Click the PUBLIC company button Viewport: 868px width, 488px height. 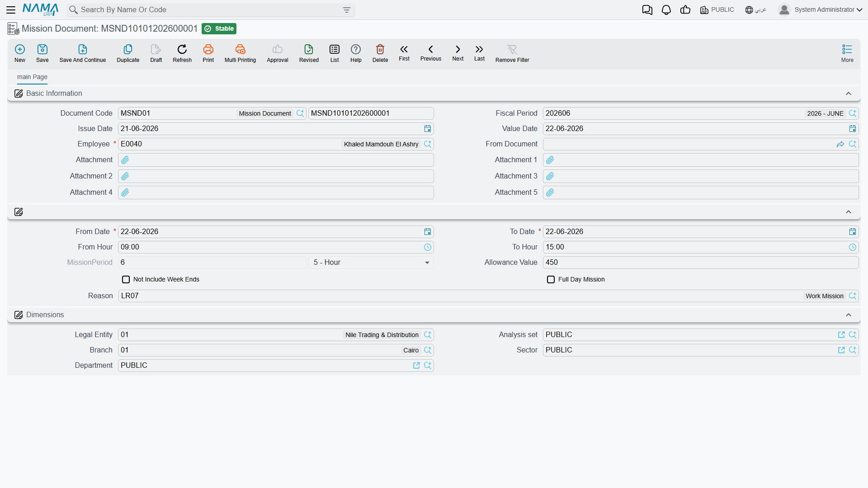click(717, 10)
